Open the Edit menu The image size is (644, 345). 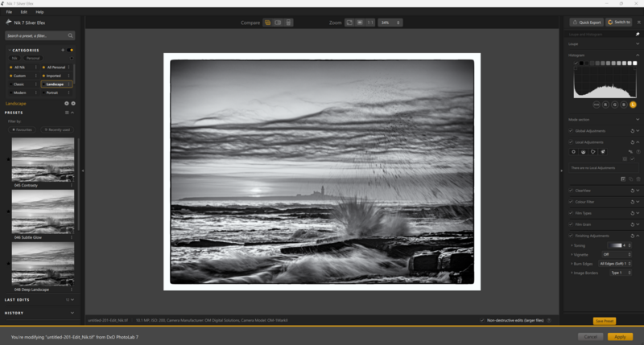[x=24, y=12]
